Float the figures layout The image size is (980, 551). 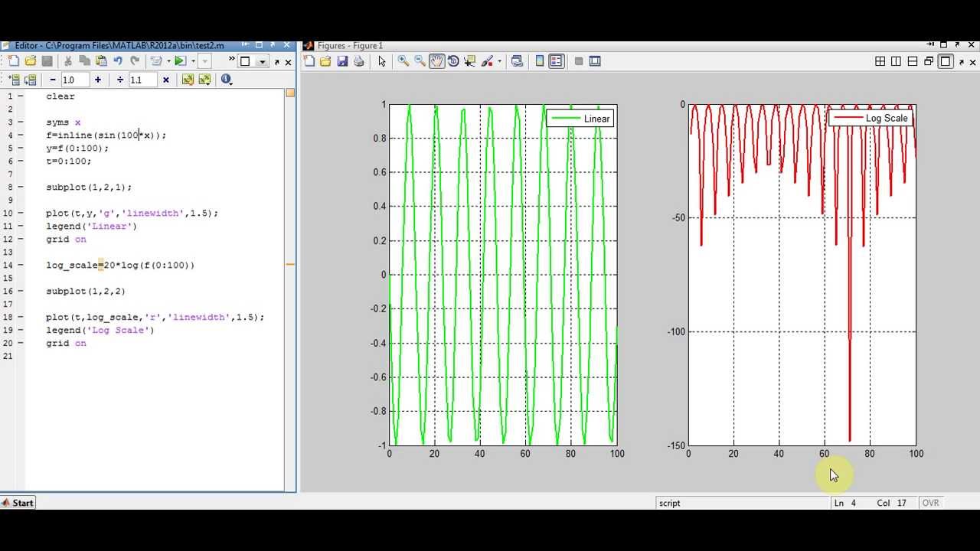click(x=929, y=61)
